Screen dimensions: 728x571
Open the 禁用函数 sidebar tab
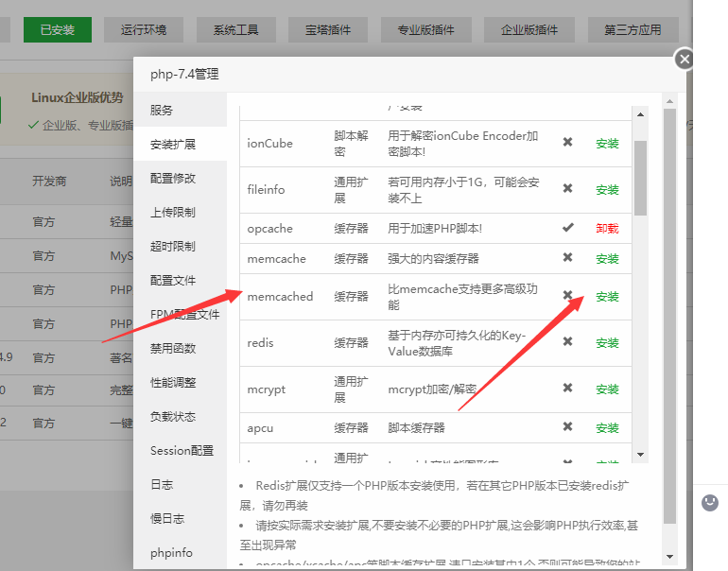tap(181, 348)
